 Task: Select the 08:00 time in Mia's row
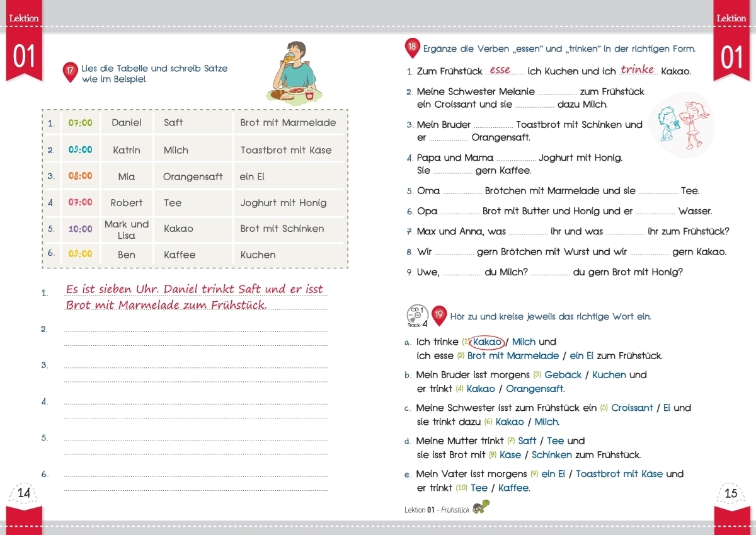pyautogui.click(x=81, y=176)
